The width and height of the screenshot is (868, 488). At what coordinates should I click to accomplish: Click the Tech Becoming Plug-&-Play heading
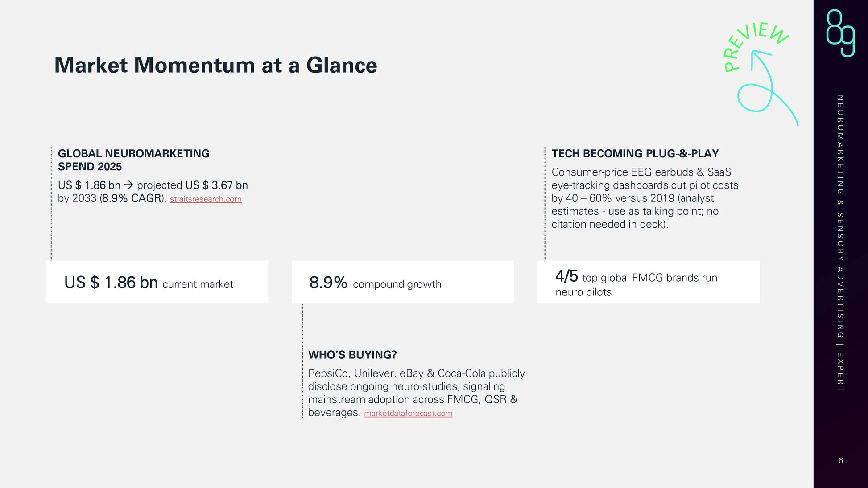coord(635,153)
